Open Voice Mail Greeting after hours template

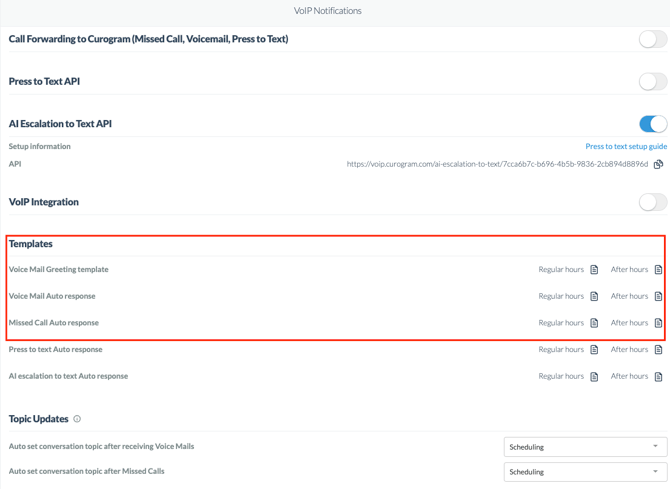[x=658, y=270]
